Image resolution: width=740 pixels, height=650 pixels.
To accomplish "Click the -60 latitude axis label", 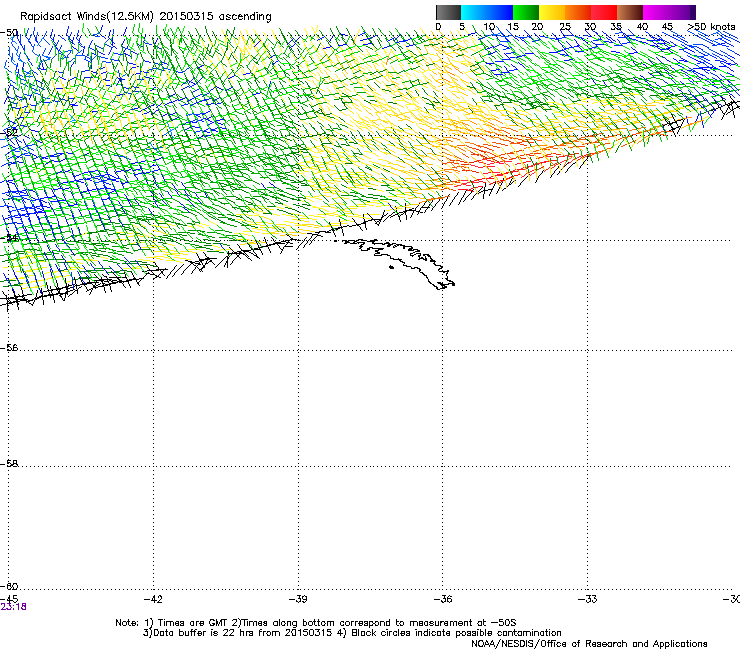I will (x=9, y=587).
